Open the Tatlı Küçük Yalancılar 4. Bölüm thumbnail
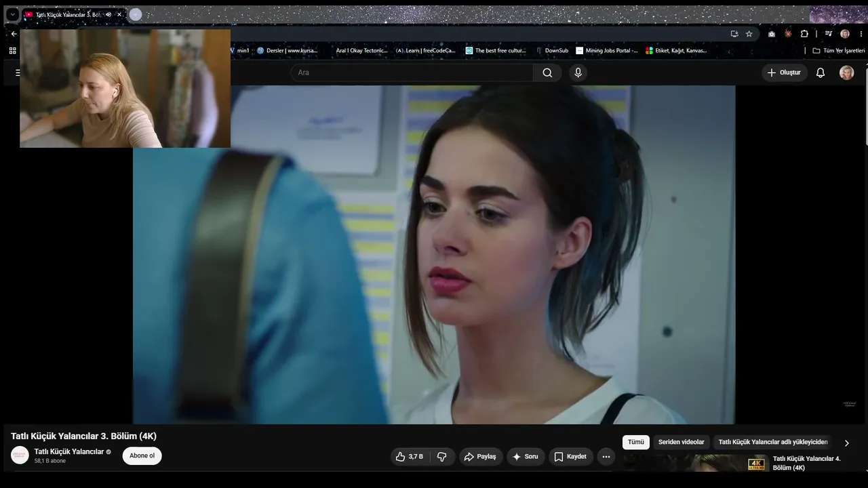Viewport: 868px width, 488px height. point(696,464)
